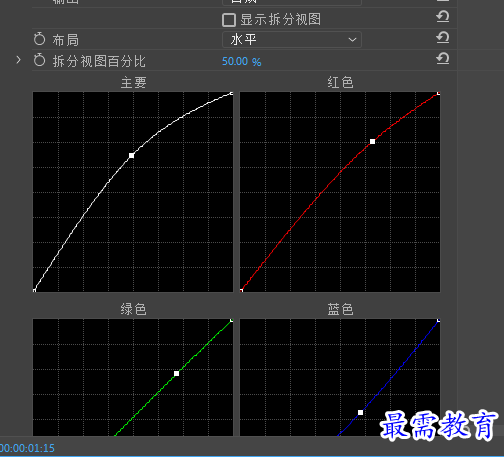Click the 红色 curve label
This screenshot has height=457, width=504.
(x=340, y=82)
